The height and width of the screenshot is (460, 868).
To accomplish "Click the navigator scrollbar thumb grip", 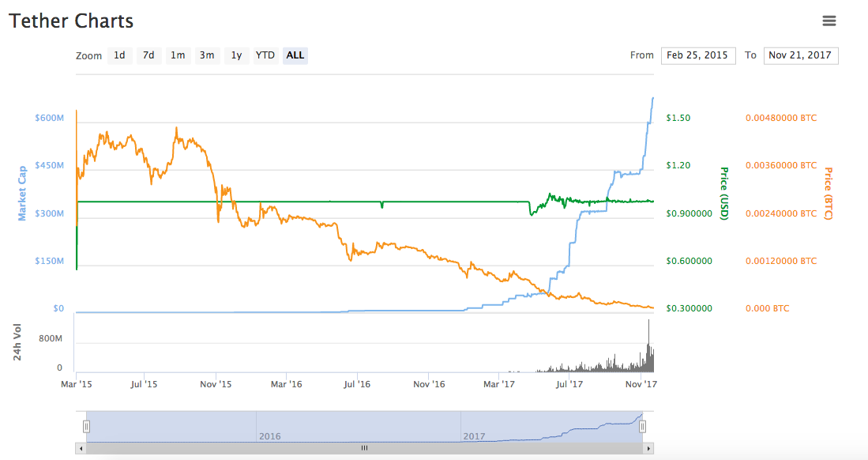I will click(x=364, y=448).
